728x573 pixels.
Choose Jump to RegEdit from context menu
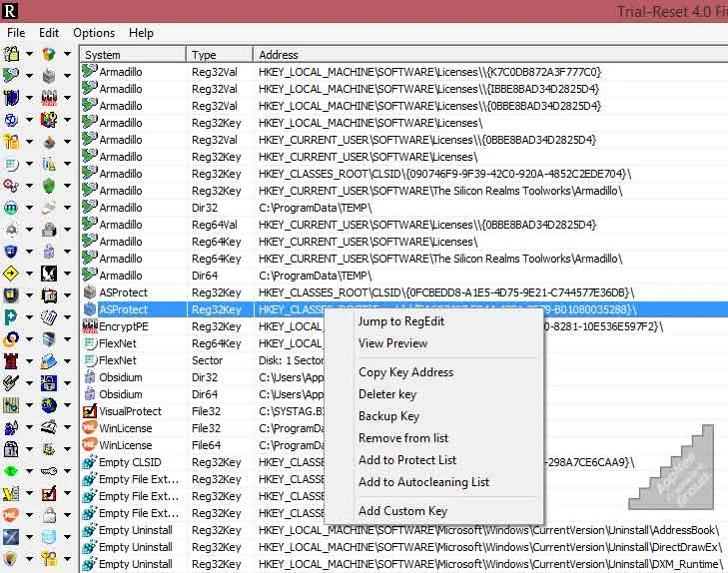pos(401,321)
